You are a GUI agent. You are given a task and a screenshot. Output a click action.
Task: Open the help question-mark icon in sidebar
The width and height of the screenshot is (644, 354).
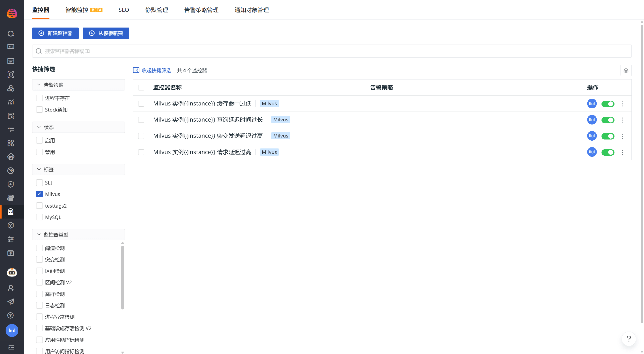point(11,315)
